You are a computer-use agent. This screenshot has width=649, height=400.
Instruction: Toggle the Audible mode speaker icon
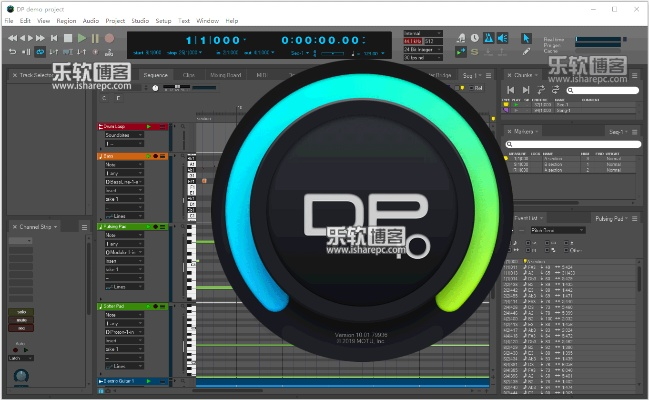(x=502, y=38)
